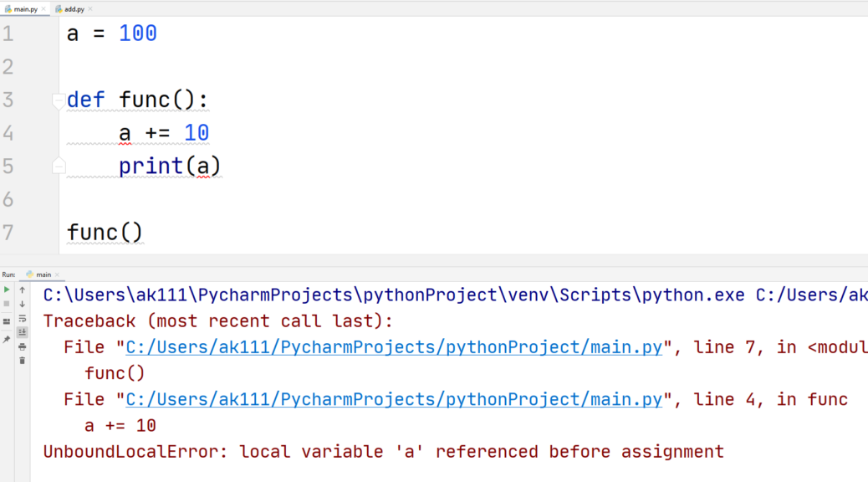Close the main Run tab

[x=59, y=274]
